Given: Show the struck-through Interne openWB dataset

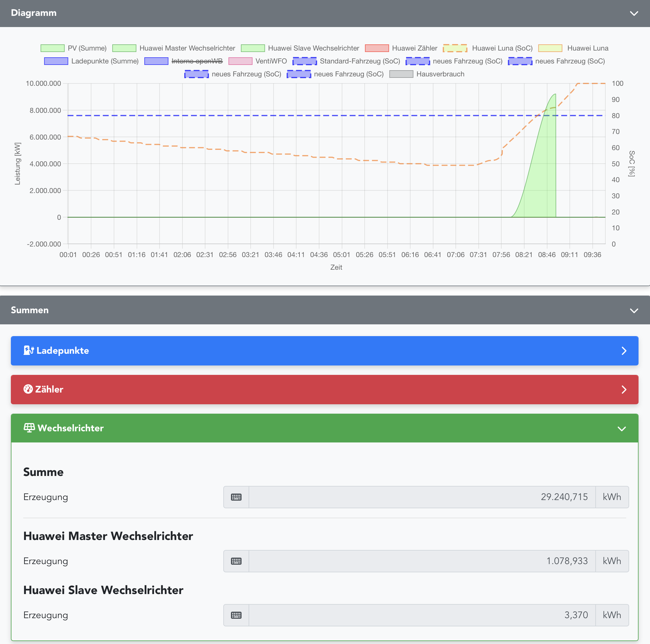Looking at the screenshot, I should (x=197, y=61).
